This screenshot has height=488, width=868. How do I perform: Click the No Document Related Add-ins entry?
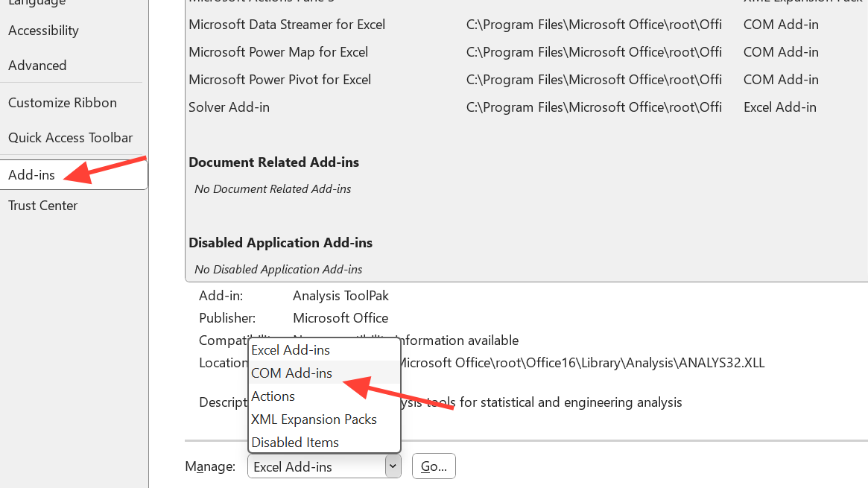273,189
